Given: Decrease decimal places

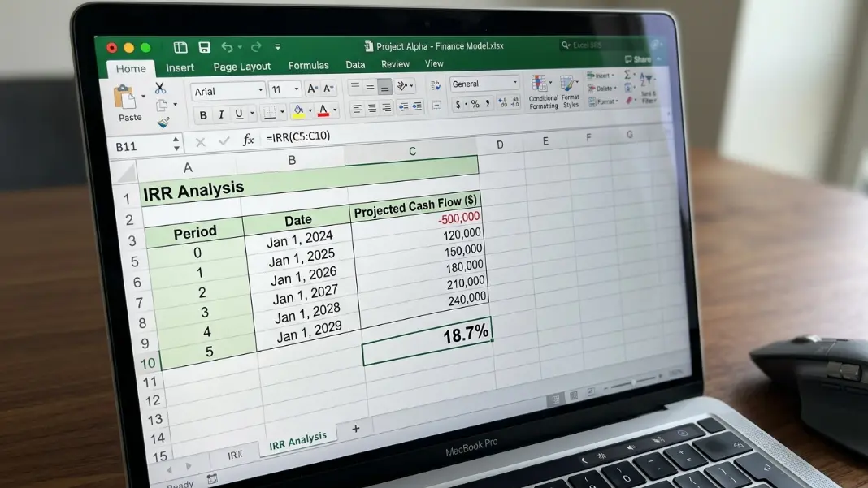Looking at the screenshot, I should 515,102.
